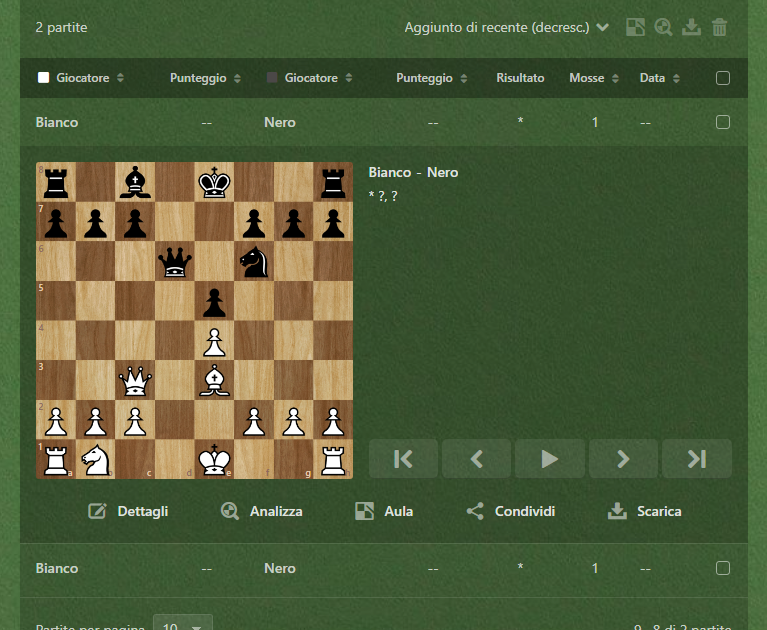
Task: Sort by first Punteggio column
Action: coord(205,78)
